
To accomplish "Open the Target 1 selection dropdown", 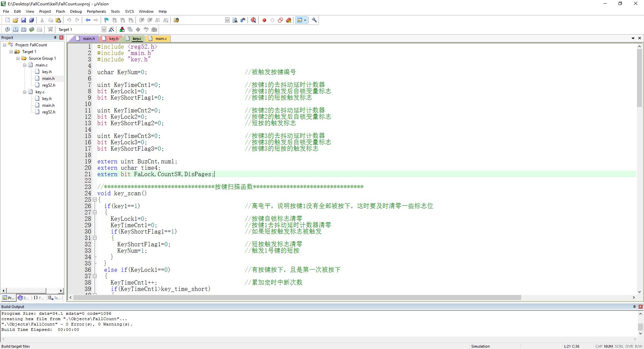I will click(104, 30).
